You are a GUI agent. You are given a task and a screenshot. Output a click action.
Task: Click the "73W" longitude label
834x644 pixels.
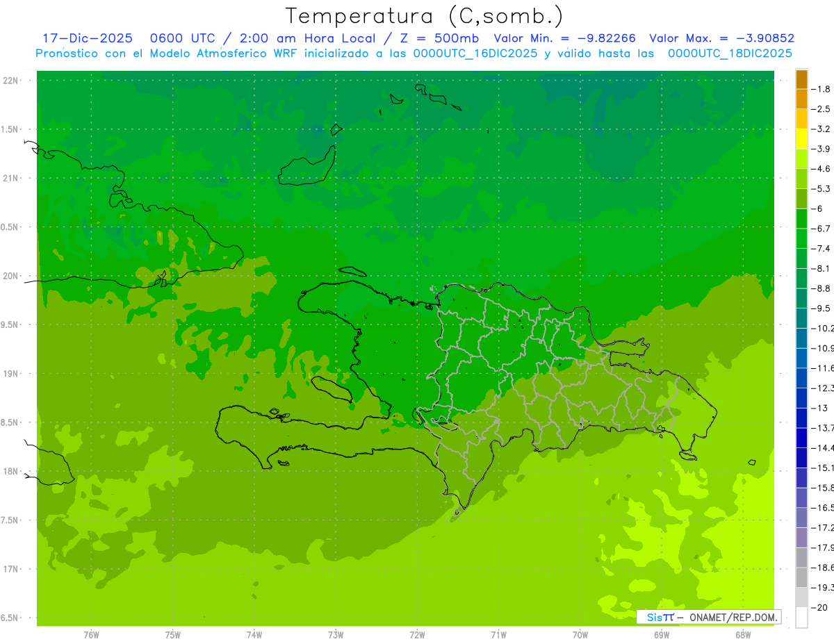click(336, 634)
